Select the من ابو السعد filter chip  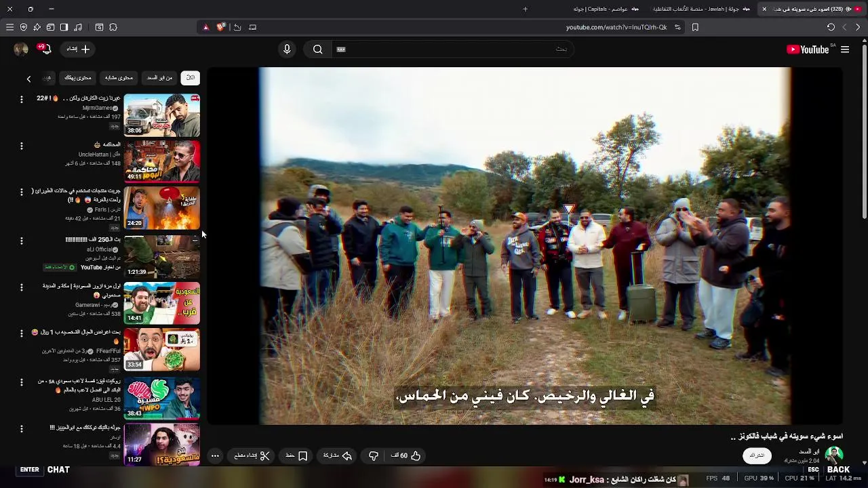tap(159, 78)
